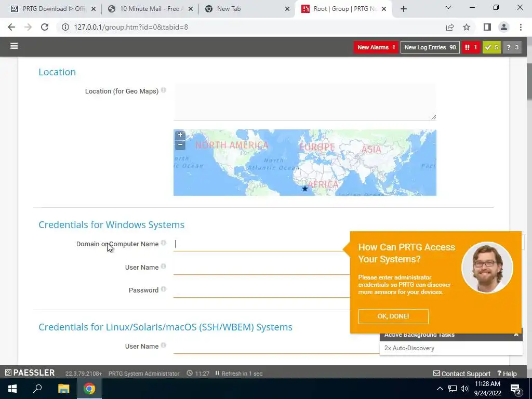Open the taskbar clock and date
The image size is (532, 399).
tap(487, 389)
